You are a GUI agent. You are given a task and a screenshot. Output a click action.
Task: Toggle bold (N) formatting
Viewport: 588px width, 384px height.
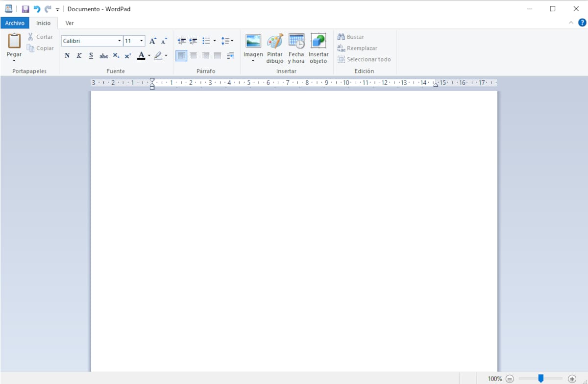point(67,56)
